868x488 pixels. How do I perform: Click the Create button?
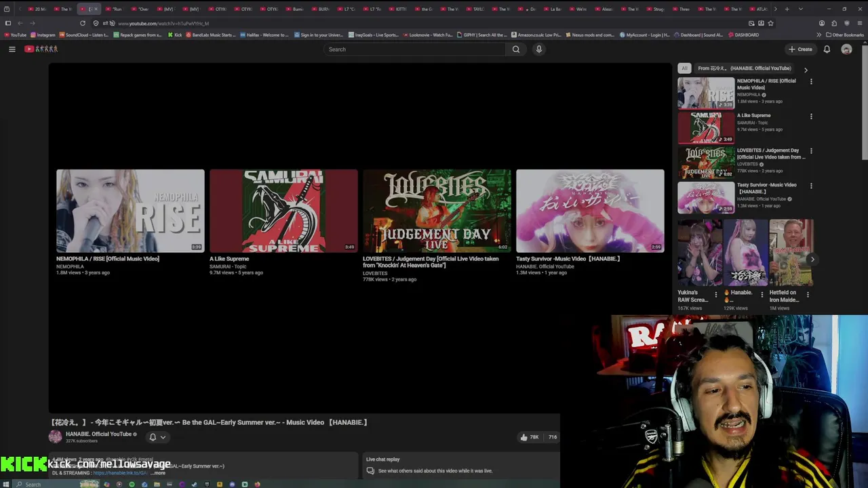point(800,49)
